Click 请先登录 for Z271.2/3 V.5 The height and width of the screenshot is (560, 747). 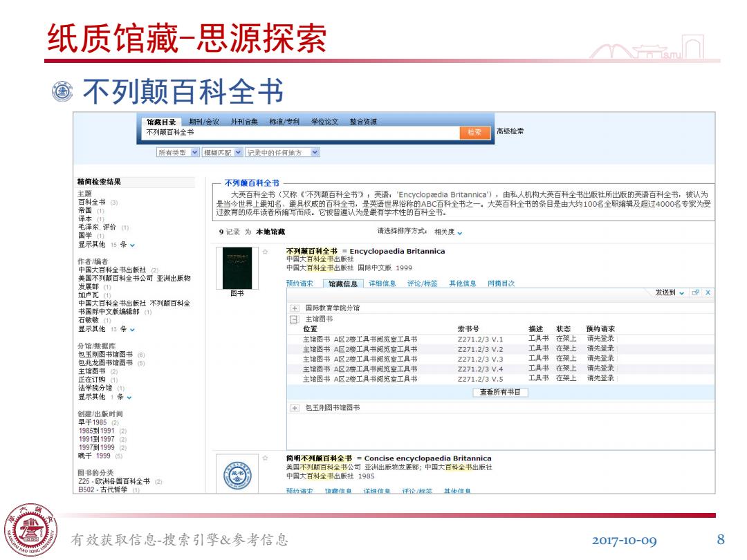[x=600, y=379]
